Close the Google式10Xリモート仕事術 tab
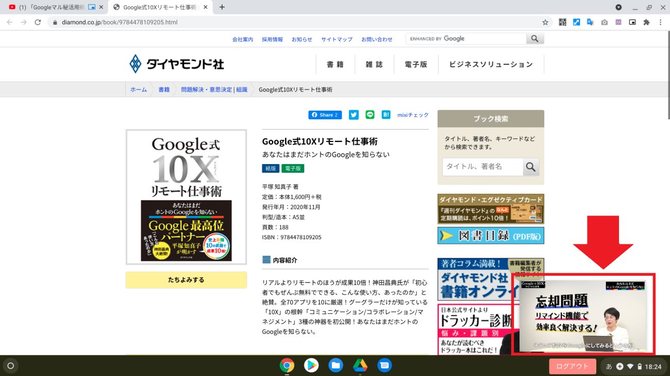The width and height of the screenshot is (670, 376). (x=206, y=7)
